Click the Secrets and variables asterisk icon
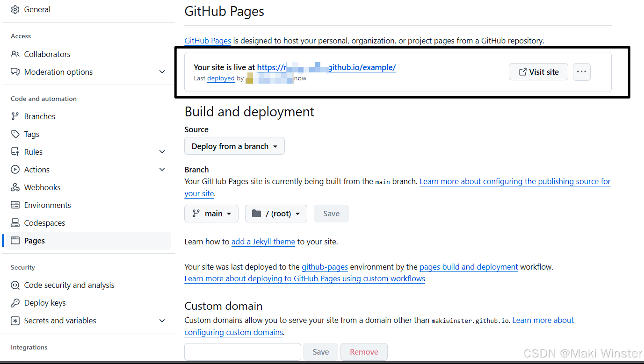Viewport: 644px width, 364px height. click(x=15, y=321)
